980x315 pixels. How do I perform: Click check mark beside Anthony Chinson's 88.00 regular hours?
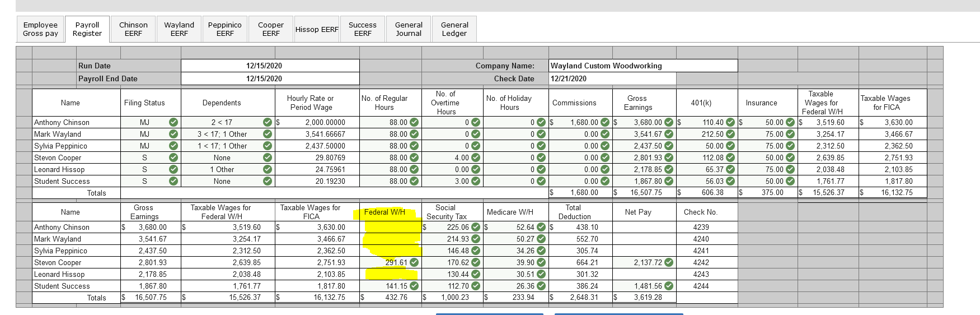[414, 122]
